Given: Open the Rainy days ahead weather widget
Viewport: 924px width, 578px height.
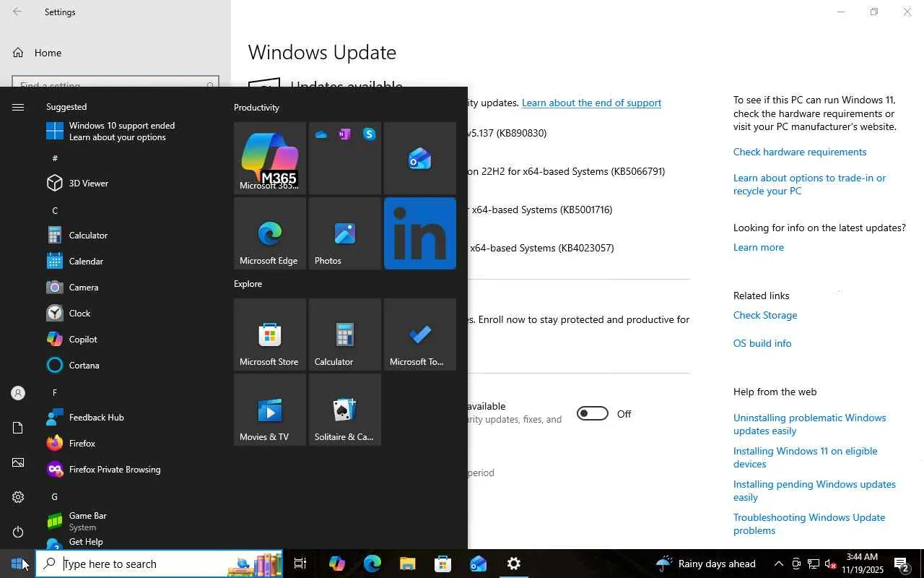Looking at the screenshot, I should coord(705,564).
